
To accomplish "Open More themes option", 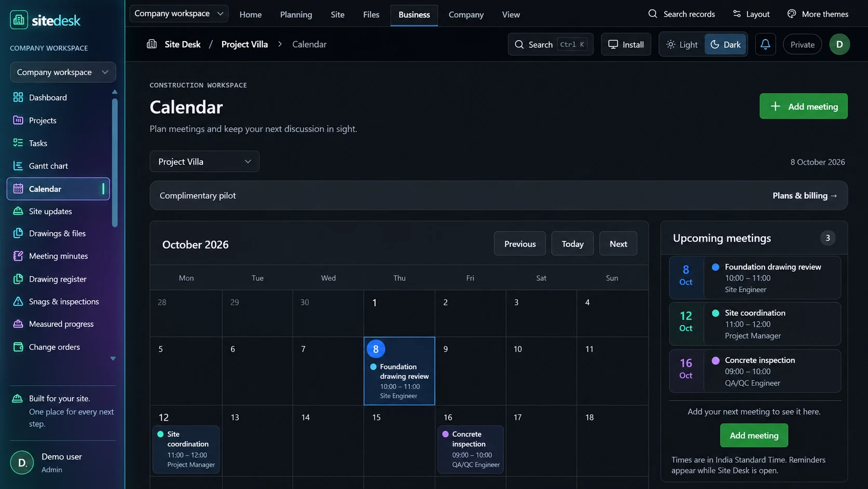I will 818,14.
